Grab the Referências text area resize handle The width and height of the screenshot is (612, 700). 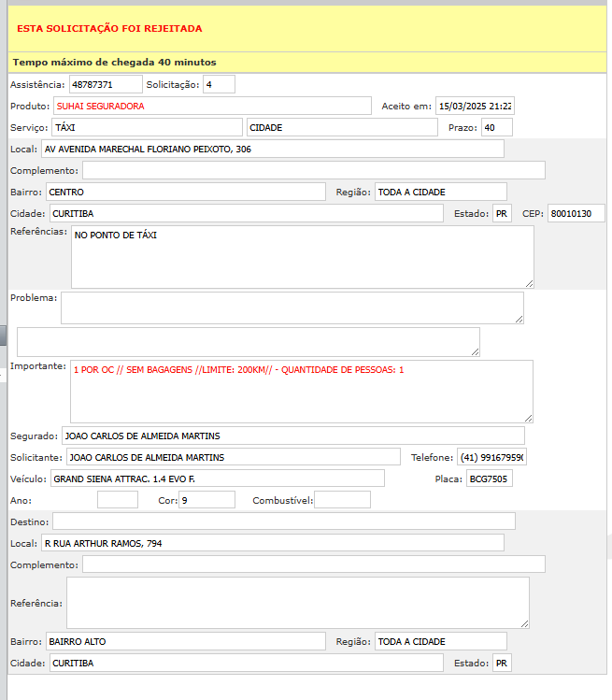click(529, 283)
